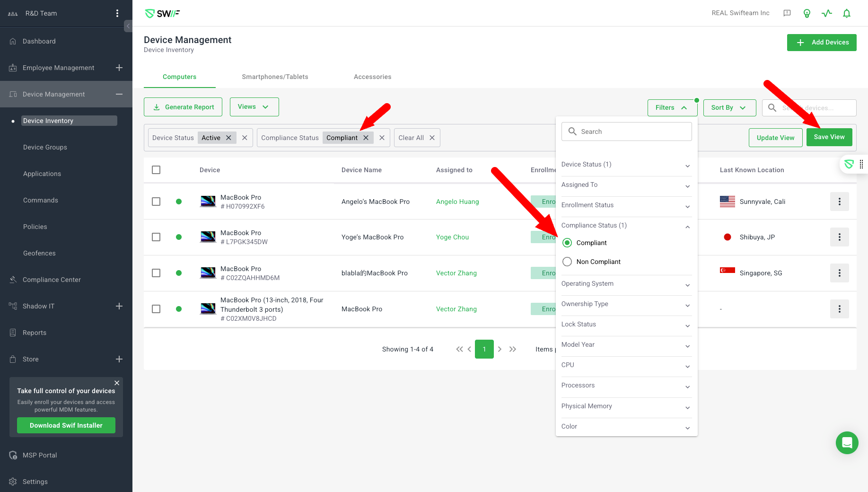Screen dimensions: 868x492
Task: Clear All filters
Action: 417,138
